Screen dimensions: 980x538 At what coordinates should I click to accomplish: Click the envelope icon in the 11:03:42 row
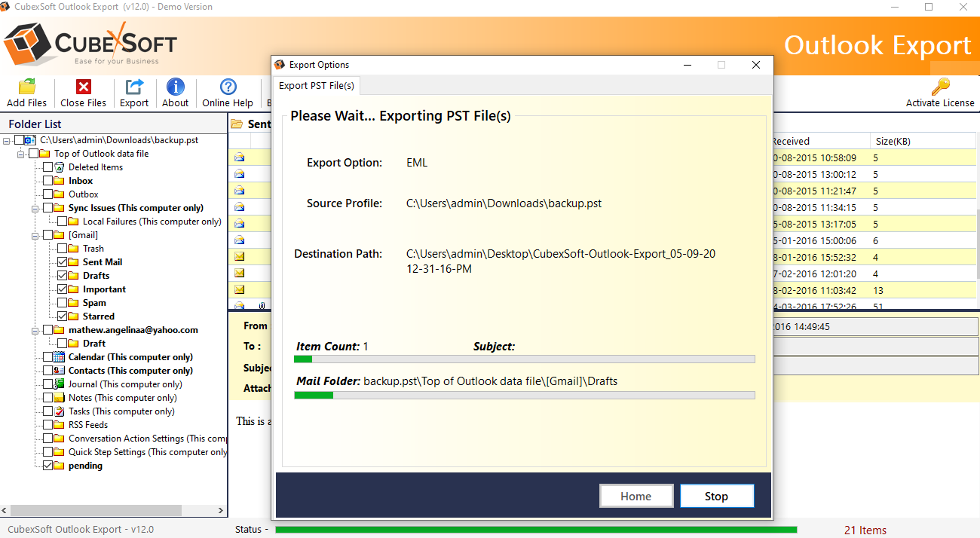240,290
